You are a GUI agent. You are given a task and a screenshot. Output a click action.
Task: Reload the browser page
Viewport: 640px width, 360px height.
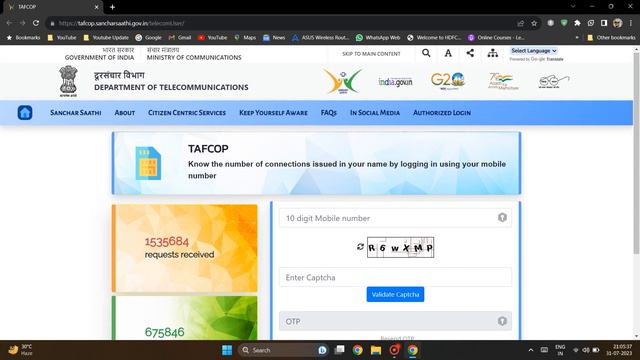click(36, 23)
